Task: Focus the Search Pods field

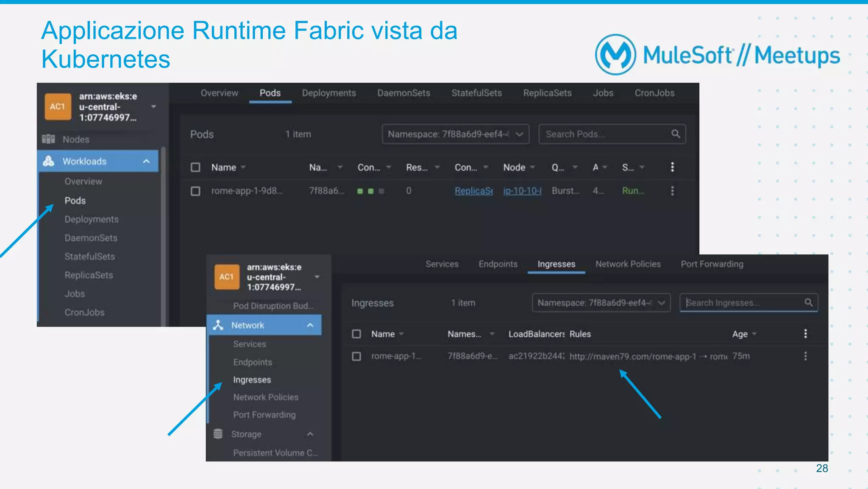Action: (612, 134)
